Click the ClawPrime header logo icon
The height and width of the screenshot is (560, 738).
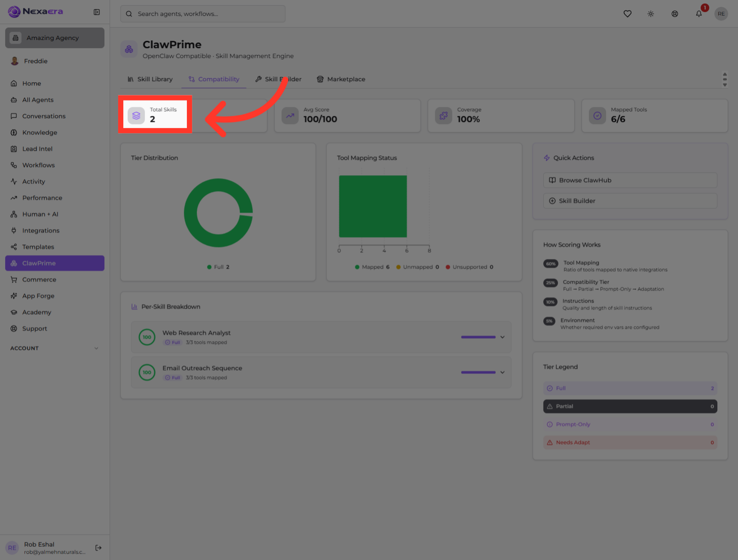click(129, 49)
